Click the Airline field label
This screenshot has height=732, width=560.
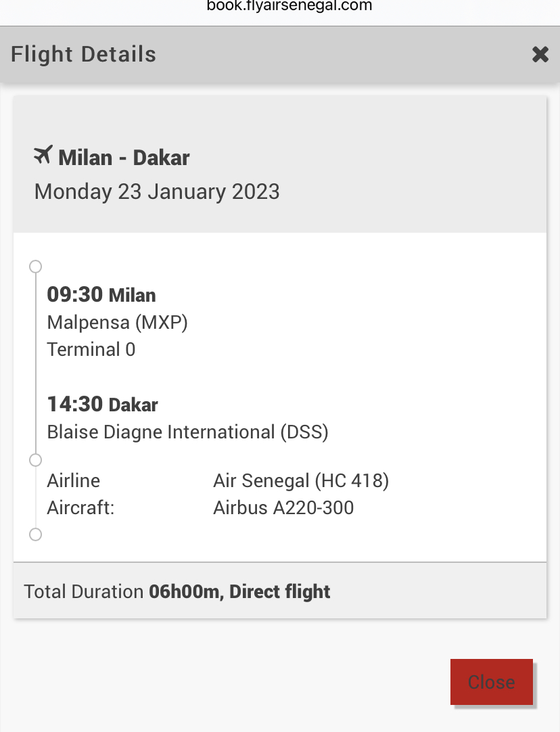click(x=74, y=481)
